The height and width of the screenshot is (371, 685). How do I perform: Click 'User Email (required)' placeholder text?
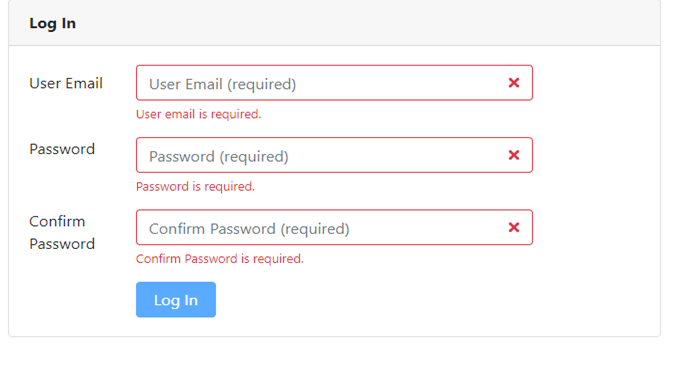pos(222,84)
